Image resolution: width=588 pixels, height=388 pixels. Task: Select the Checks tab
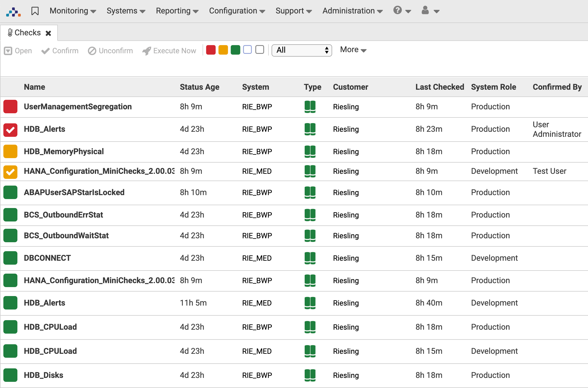click(x=27, y=32)
